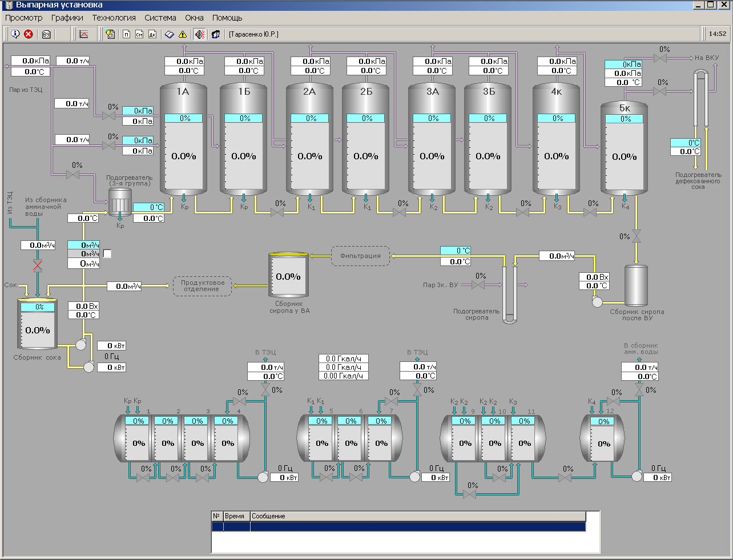Click the Сборник сиропа после ВУ tank
This screenshot has width=733, height=560.
tap(637, 285)
